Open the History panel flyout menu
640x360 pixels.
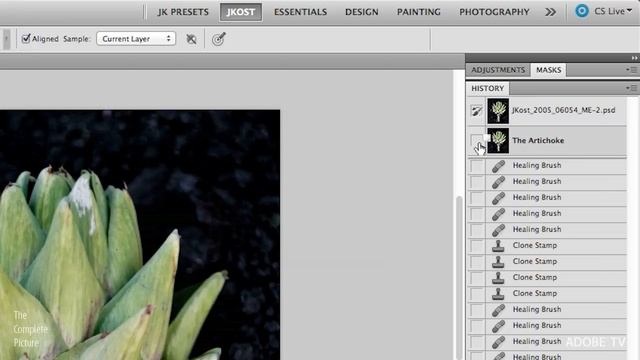(x=631, y=88)
